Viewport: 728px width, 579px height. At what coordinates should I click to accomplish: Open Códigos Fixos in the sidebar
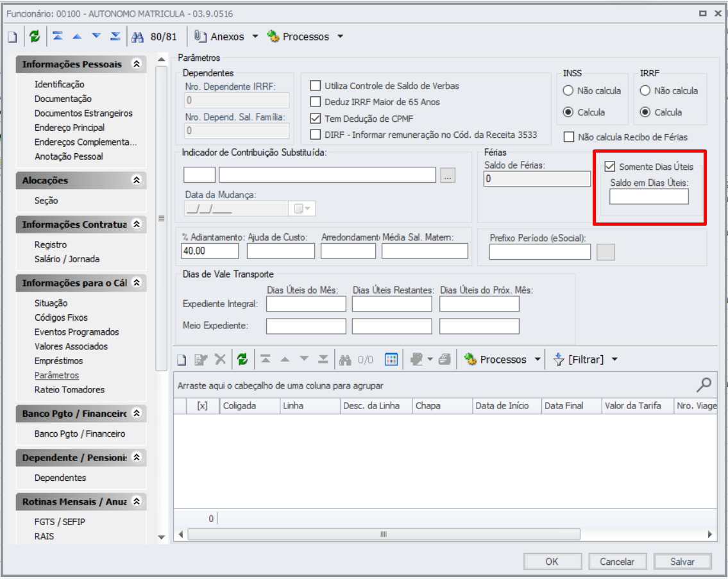(61, 317)
